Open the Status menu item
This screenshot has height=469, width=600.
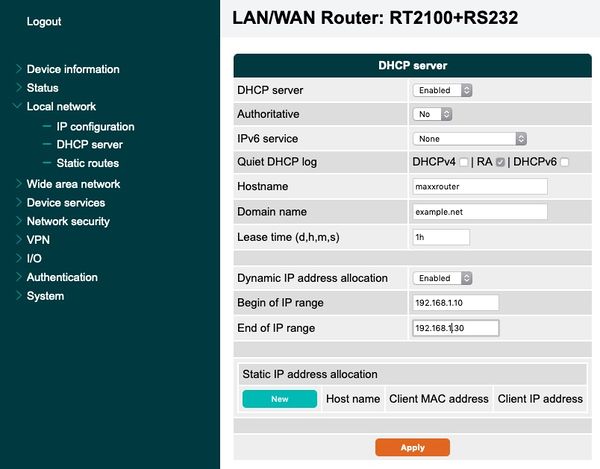pos(42,88)
